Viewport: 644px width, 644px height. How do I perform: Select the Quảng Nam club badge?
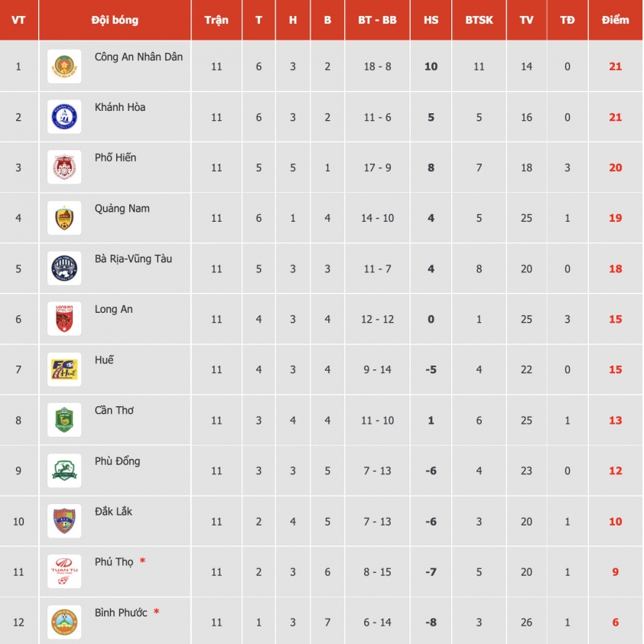(x=64, y=218)
